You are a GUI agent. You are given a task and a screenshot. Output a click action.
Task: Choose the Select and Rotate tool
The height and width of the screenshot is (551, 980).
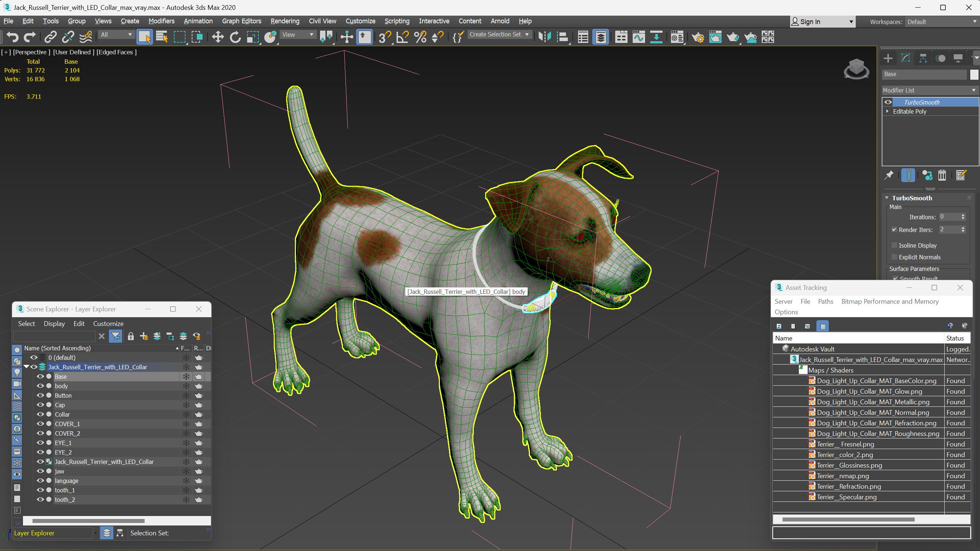pyautogui.click(x=235, y=37)
